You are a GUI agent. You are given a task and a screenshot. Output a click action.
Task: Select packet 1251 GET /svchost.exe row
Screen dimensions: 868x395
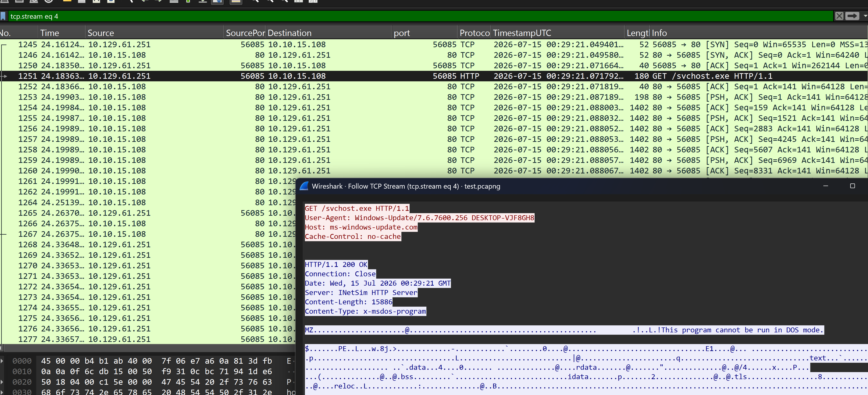(434, 76)
